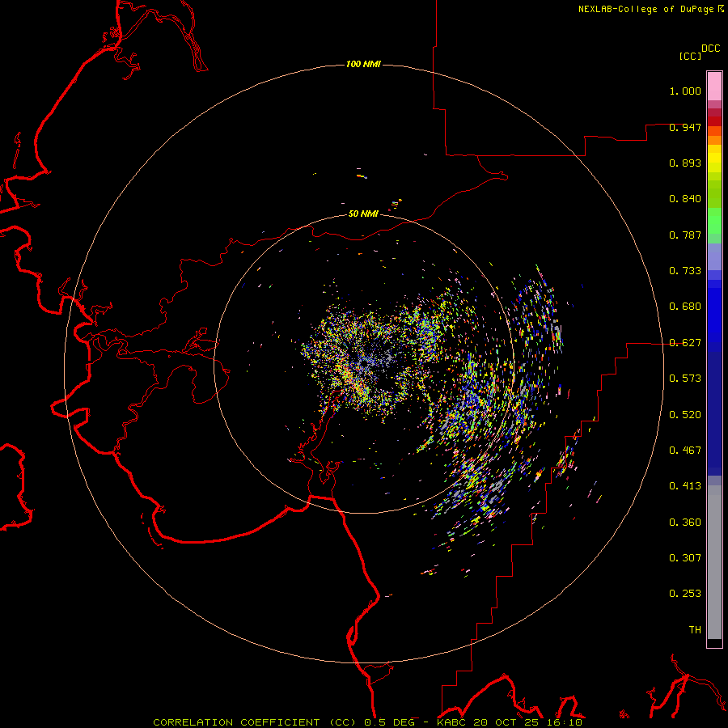Viewport: 728px width, 728px height.
Task: Click the KABC station identifier in the caption
Action: click(x=451, y=722)
